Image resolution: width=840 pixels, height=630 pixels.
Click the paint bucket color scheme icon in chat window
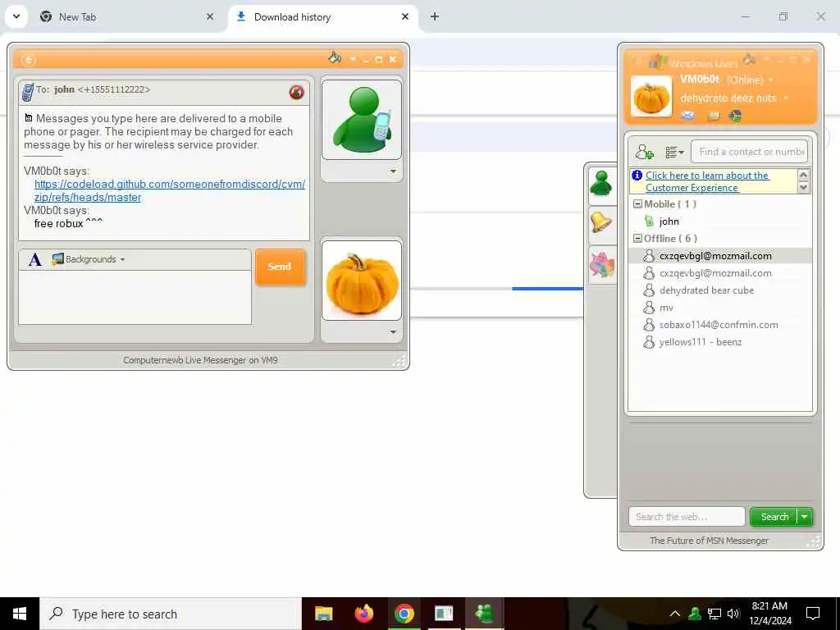335,57
